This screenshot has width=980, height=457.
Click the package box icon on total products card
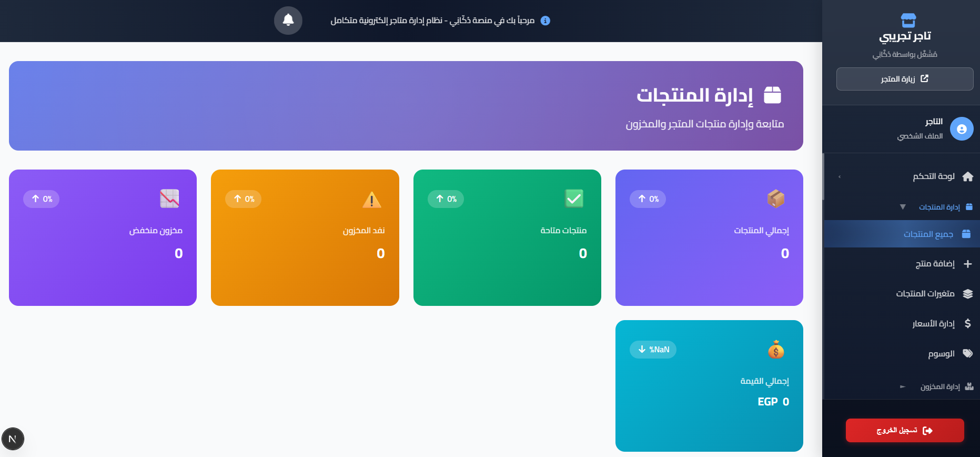tap(776, 198)
